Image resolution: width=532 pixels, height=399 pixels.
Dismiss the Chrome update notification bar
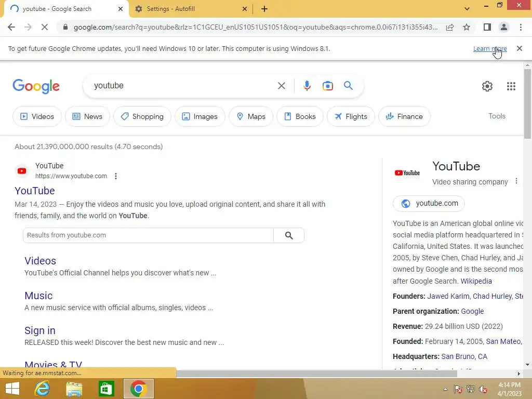click(519, 48)
